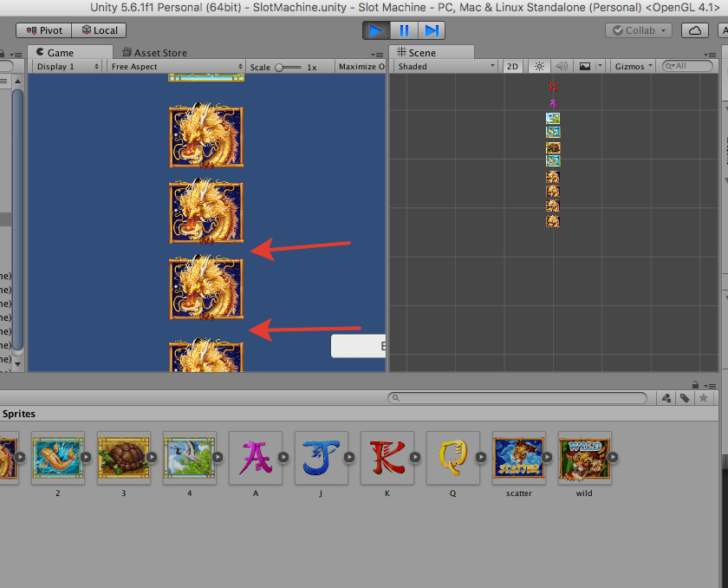This screenshot has width=728, height=588.
Task: Select the crane sprite 4
Action: tap(190, 458)
